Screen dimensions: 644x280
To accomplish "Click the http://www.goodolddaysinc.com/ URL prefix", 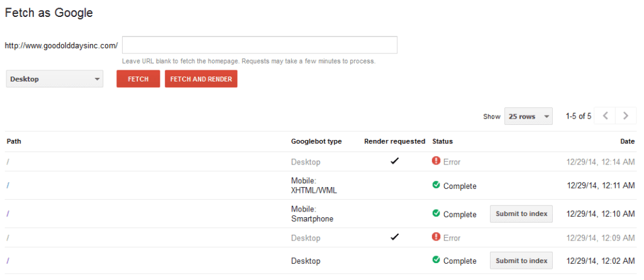I will 61,45.
